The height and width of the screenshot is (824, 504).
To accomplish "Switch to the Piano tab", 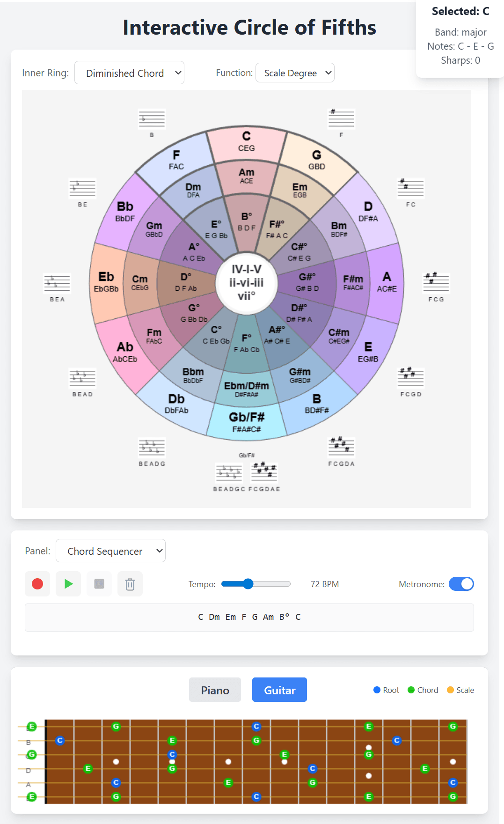I will (x=215, y=690).
